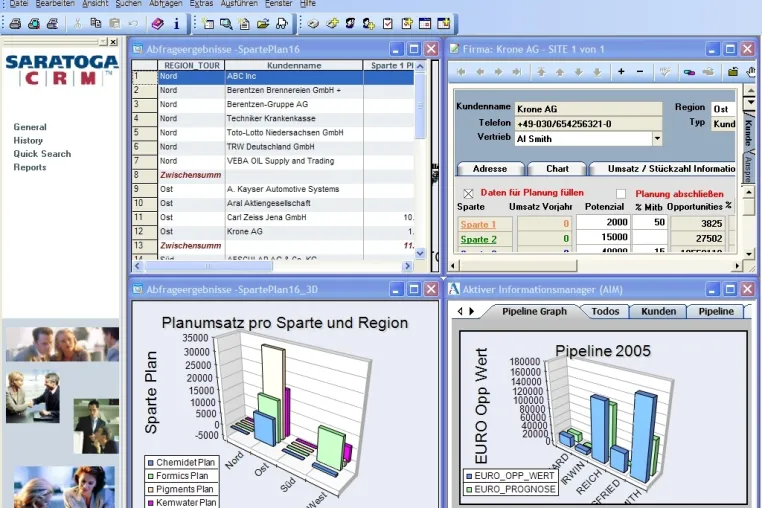Screen dimensions: 762x508
Task: Click the checklist clipboard icon in the toolbar
Action: pos(388,23)
